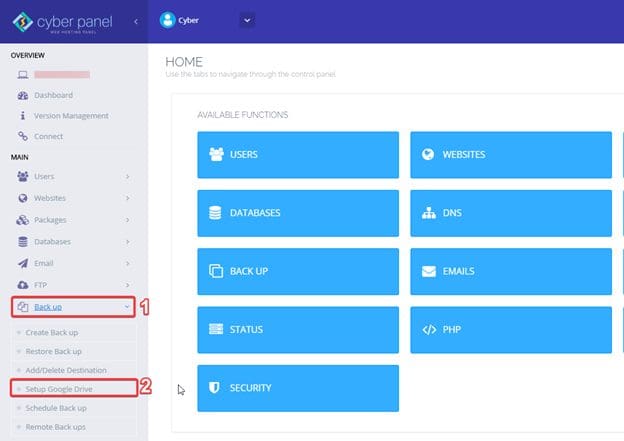Viewport: 624px width, 441px height.
Task: Click the PHP function tile
Action: [x=510, y=329]
